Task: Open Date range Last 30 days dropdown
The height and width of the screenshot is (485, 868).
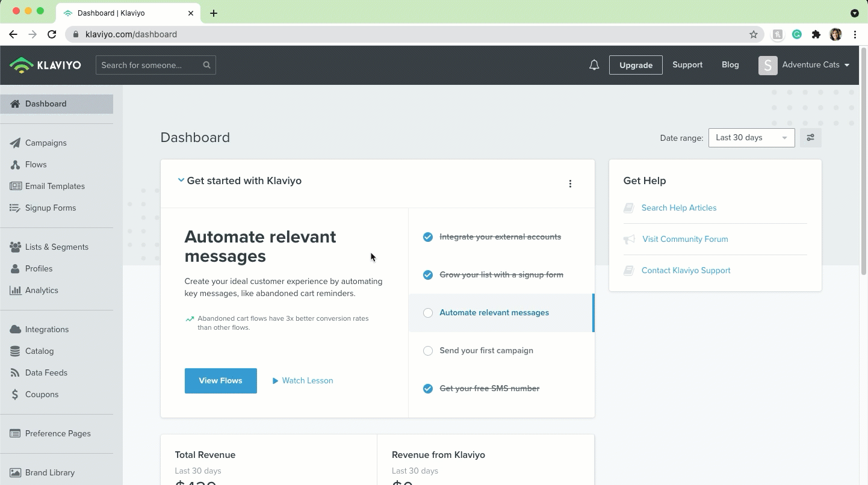Action: [x=751, y=138]
